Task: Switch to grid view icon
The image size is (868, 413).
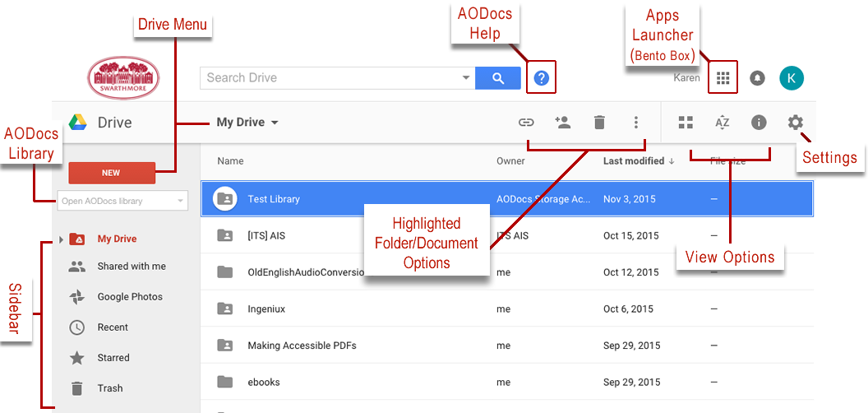Action: [x=686, y=123]
